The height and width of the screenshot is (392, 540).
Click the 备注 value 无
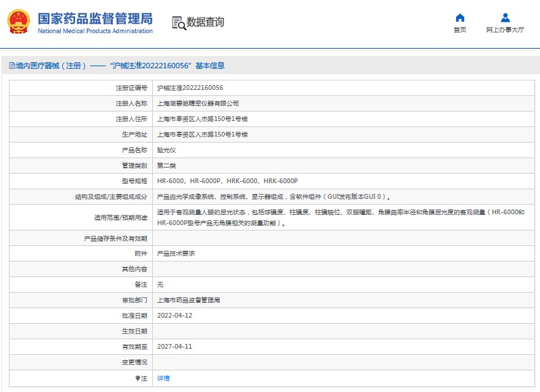coord(160,285)
